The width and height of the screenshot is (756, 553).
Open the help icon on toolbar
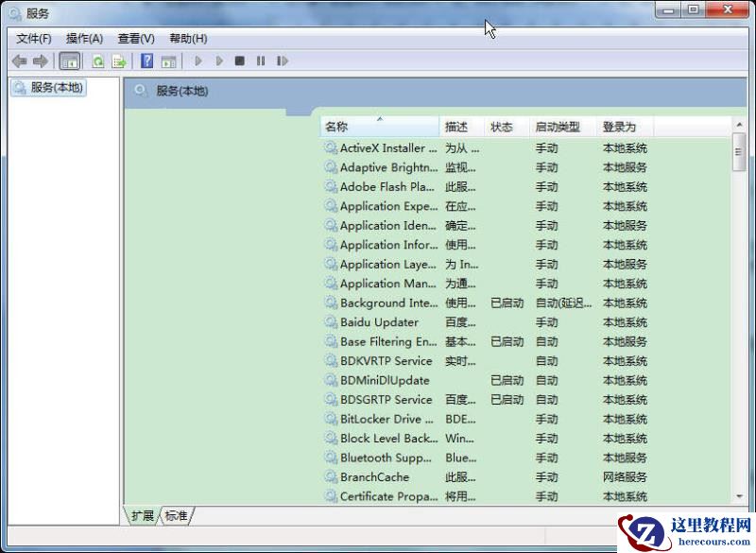tap(147, 60)
